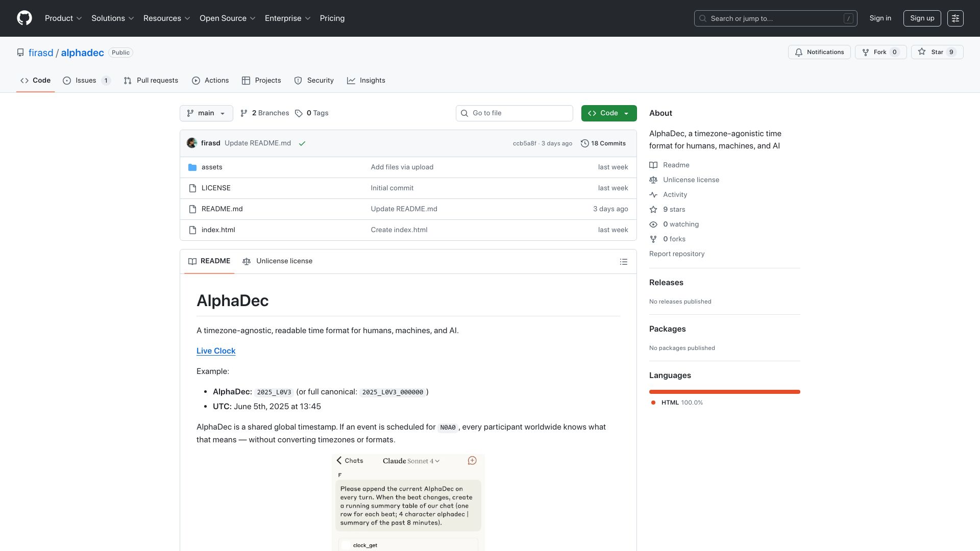Open Report repository link
The width and height of the screenshot is (980, 551).
tap(677, 254)
